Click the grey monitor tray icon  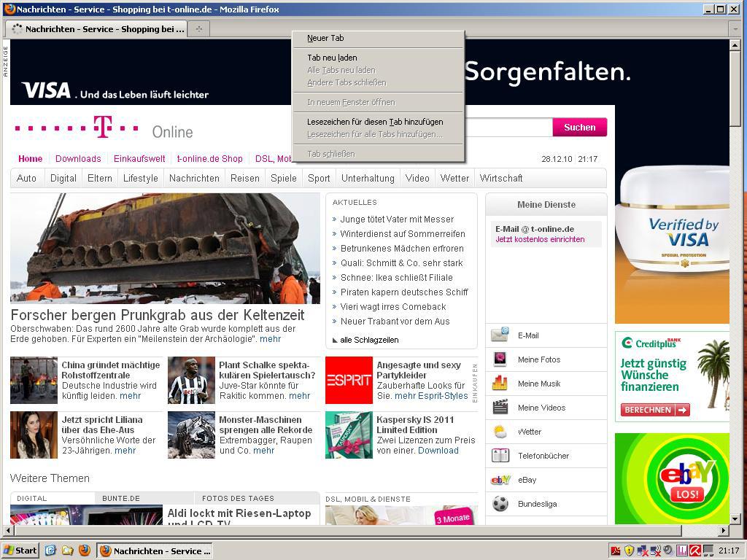pyautogui.click(x=708, y=551)
